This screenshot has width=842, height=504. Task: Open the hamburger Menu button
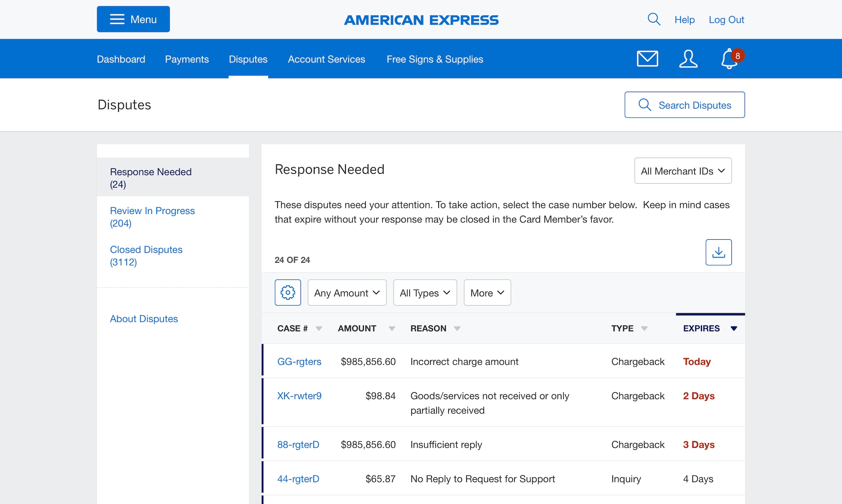[x=133, y=19]
